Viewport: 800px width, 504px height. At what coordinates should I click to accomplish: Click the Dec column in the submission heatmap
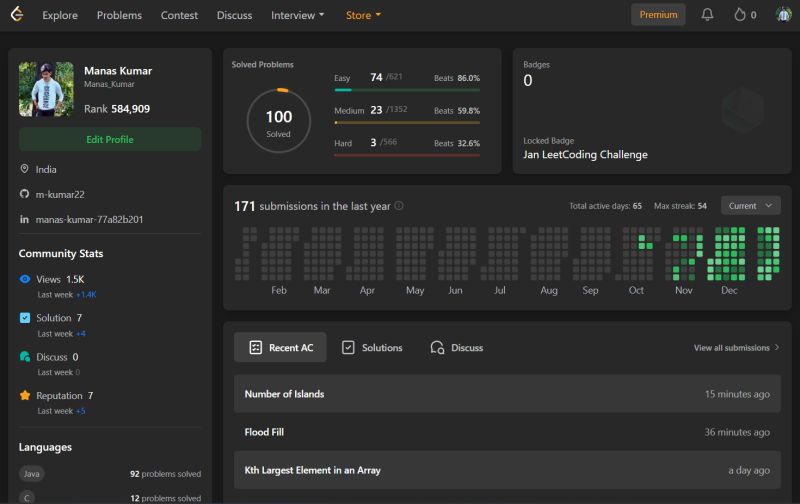[x=726, y=254]
